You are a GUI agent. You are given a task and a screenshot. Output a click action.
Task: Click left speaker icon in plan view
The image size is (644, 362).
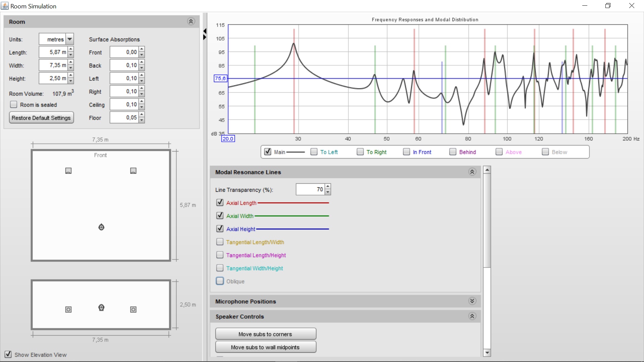[68, 171]
